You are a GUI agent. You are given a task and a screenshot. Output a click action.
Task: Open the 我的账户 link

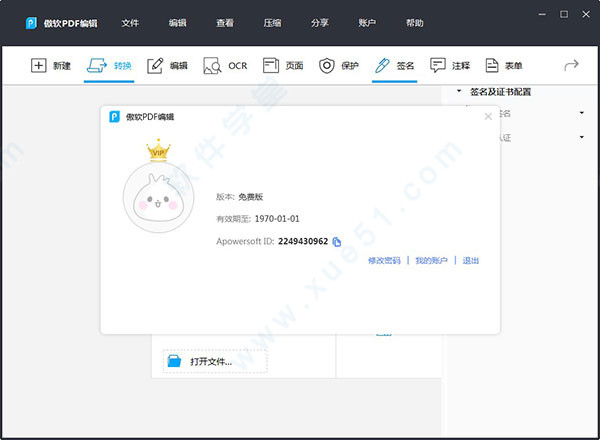tap(431, 261)
